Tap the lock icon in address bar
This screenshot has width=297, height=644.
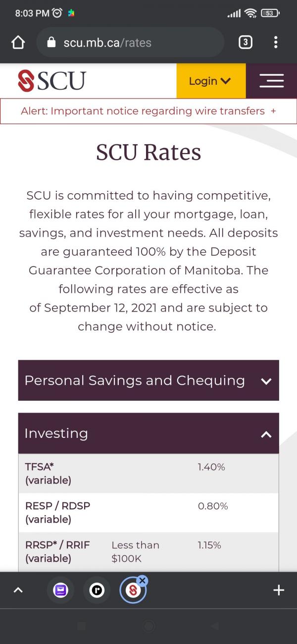[51, 43]
